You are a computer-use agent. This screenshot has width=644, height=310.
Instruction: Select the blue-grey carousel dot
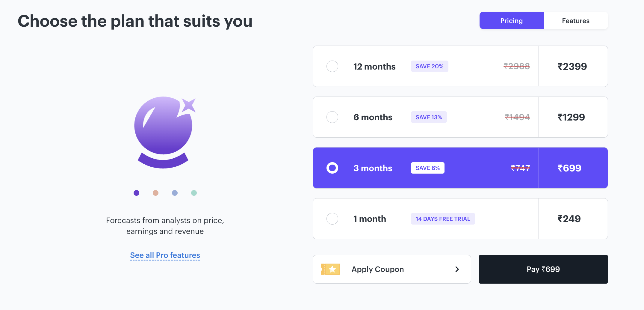click(x=175, y=193)
